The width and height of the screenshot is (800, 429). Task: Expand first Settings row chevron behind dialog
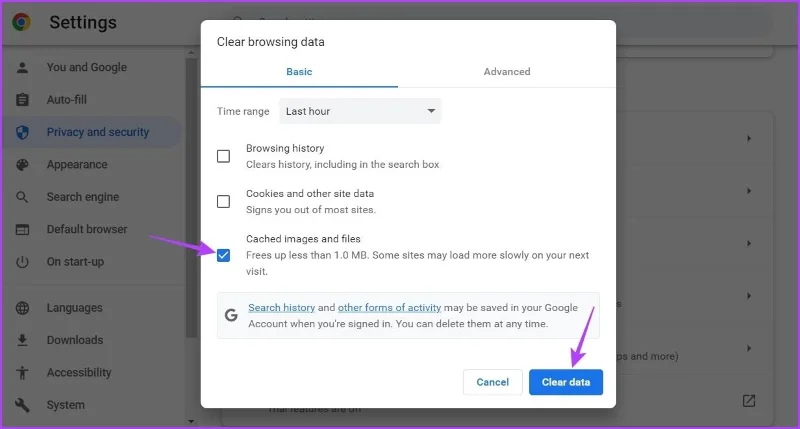click(748, 138)
